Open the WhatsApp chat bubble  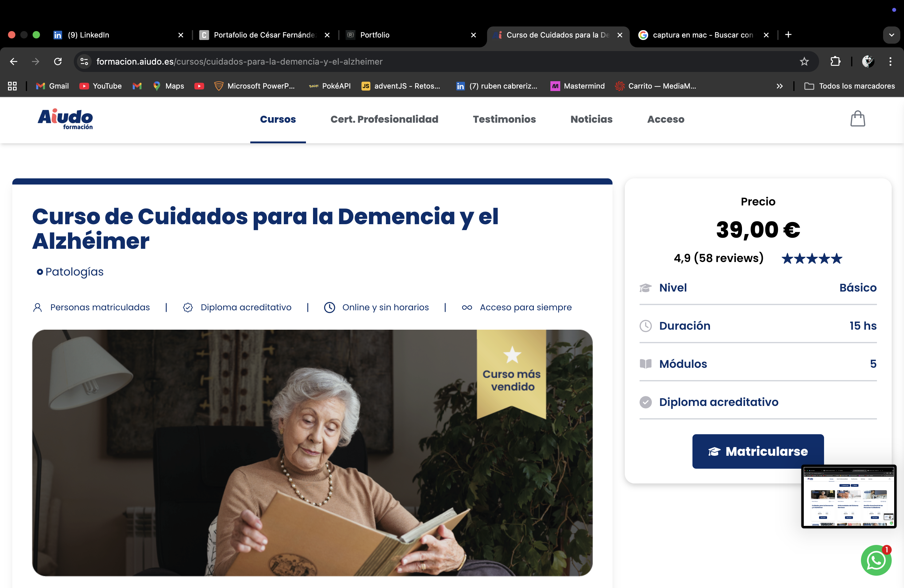point(876,560)
